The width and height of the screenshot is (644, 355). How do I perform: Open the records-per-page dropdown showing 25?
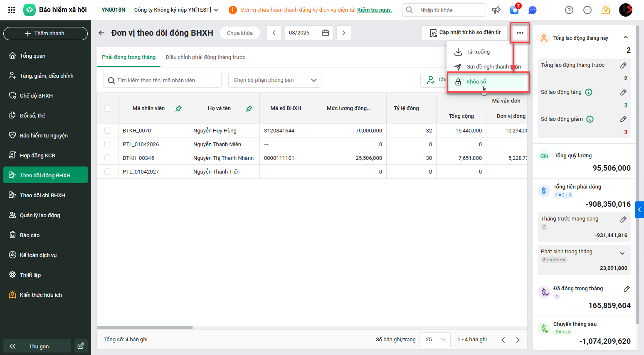[435, 340]
